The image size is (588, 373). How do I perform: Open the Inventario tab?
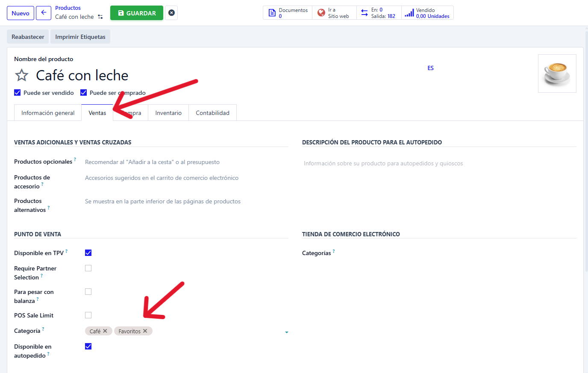pos(168,113)
